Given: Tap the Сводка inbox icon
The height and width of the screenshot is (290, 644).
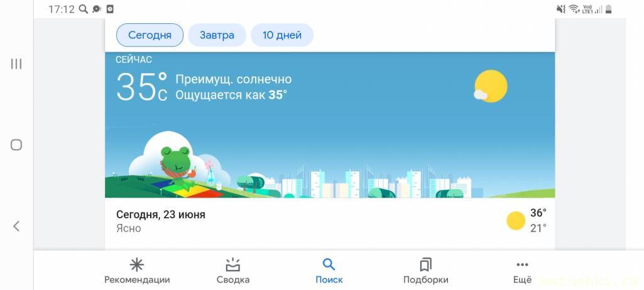Looking at the screenshot, I should (233, 264).
